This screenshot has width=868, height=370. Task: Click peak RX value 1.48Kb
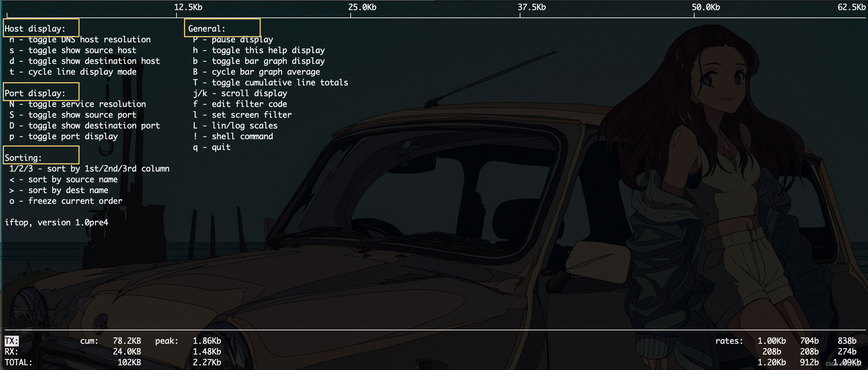(207, 352)
